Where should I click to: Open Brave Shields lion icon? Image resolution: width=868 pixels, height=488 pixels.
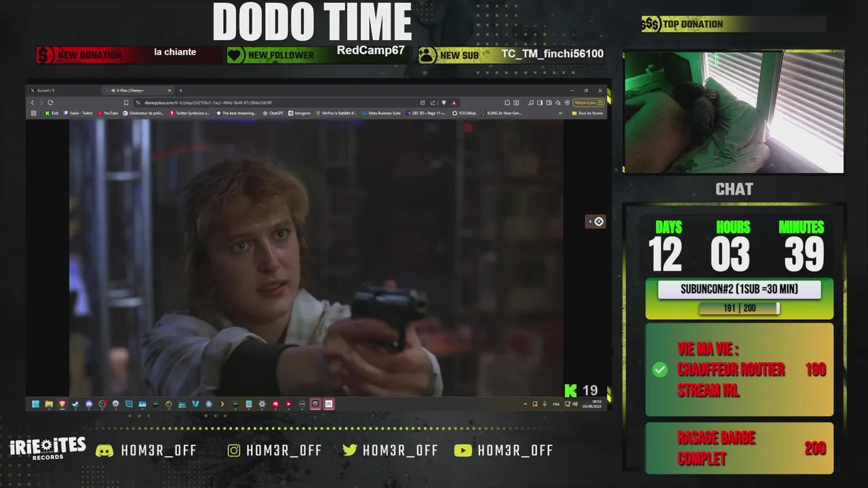tap(443, 102)
